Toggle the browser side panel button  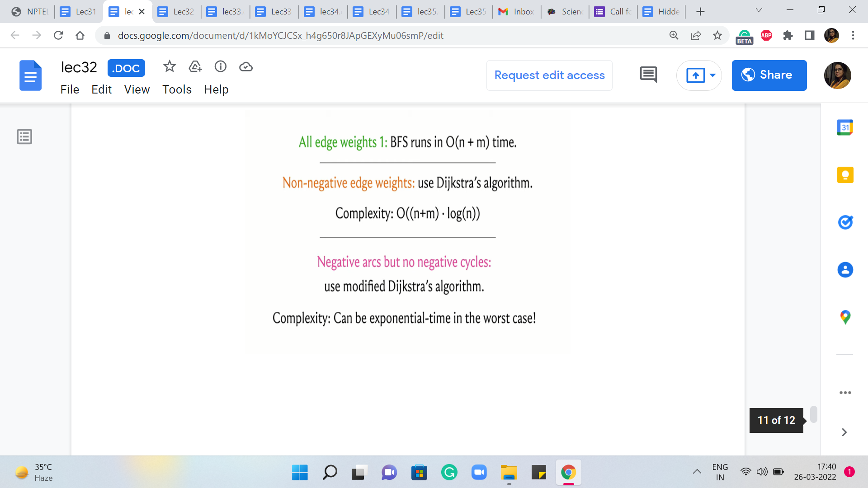coord(809,35)
